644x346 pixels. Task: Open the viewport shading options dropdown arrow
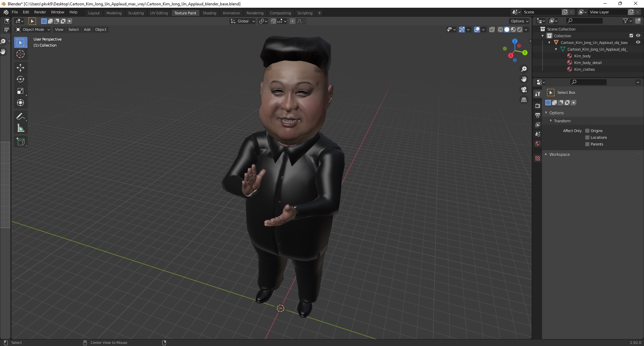[526, 30]
